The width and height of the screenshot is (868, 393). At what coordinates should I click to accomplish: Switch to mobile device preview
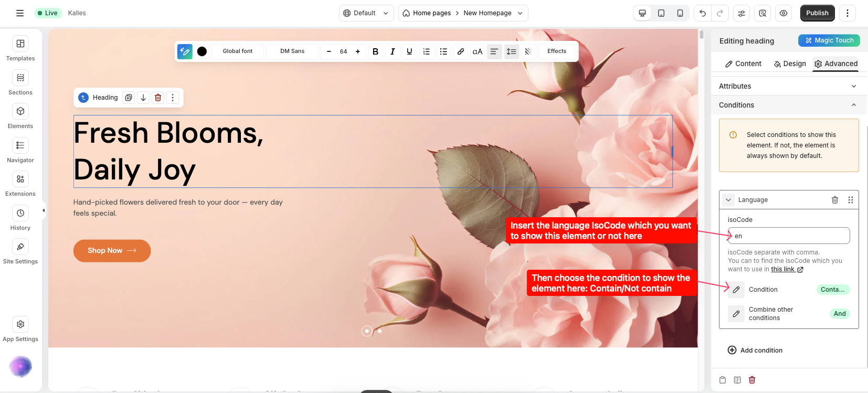[x=680, y=13]
